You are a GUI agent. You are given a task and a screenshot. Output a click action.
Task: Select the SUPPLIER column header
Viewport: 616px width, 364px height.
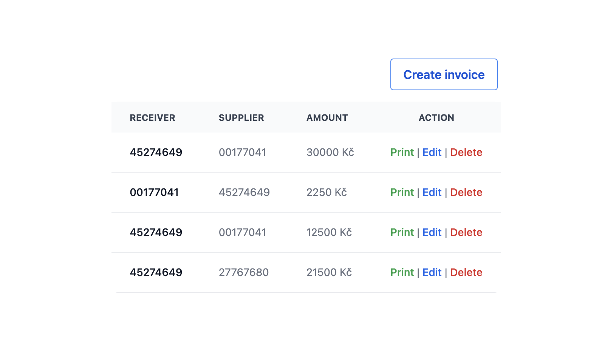pos(241,118)
